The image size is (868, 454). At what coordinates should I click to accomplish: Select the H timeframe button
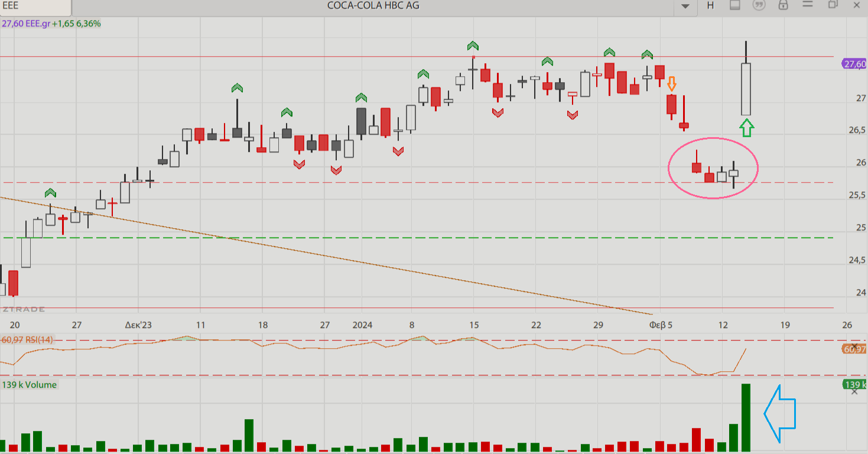point(710,5)
